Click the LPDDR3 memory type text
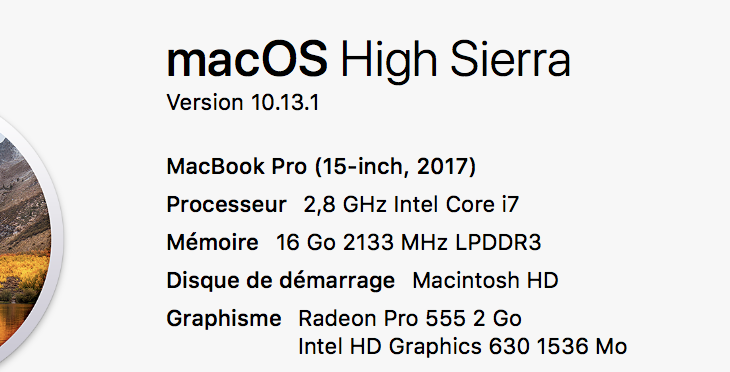 coord(498,243)
